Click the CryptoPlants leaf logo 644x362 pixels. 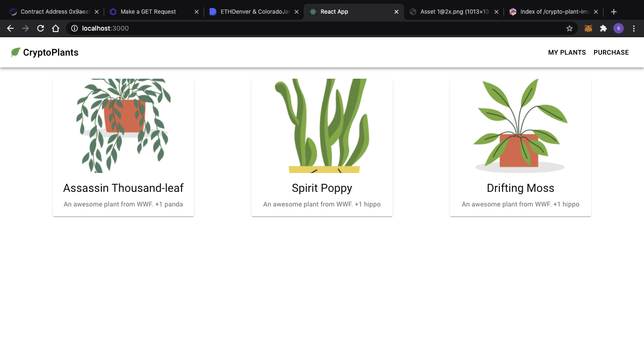(16, 52)
